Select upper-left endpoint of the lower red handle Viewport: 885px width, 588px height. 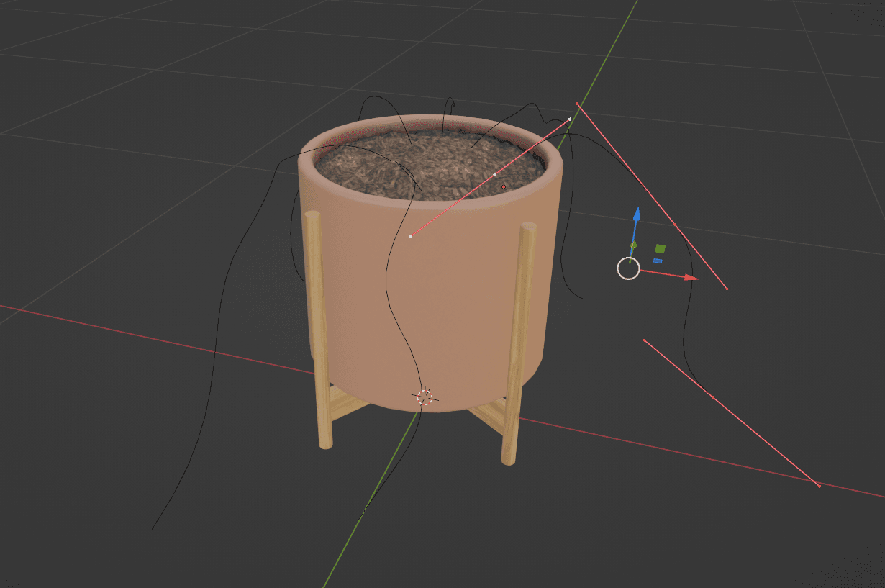coord(644,340)
